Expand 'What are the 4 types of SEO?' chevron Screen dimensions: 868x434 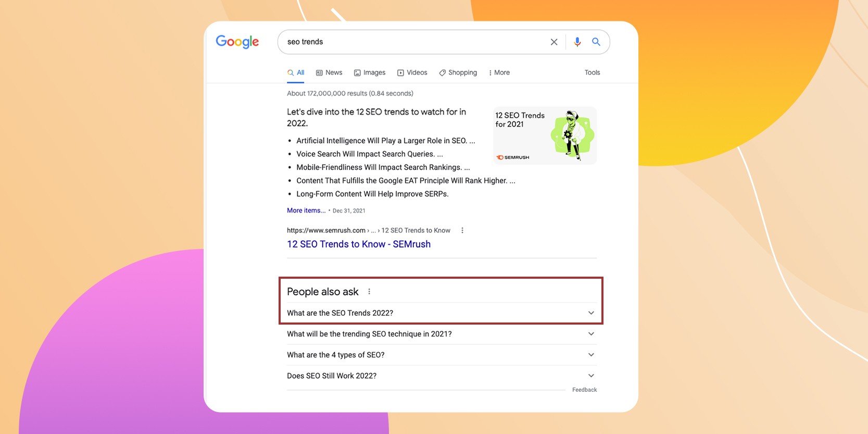pyautogui.click(x=591, y=355)
